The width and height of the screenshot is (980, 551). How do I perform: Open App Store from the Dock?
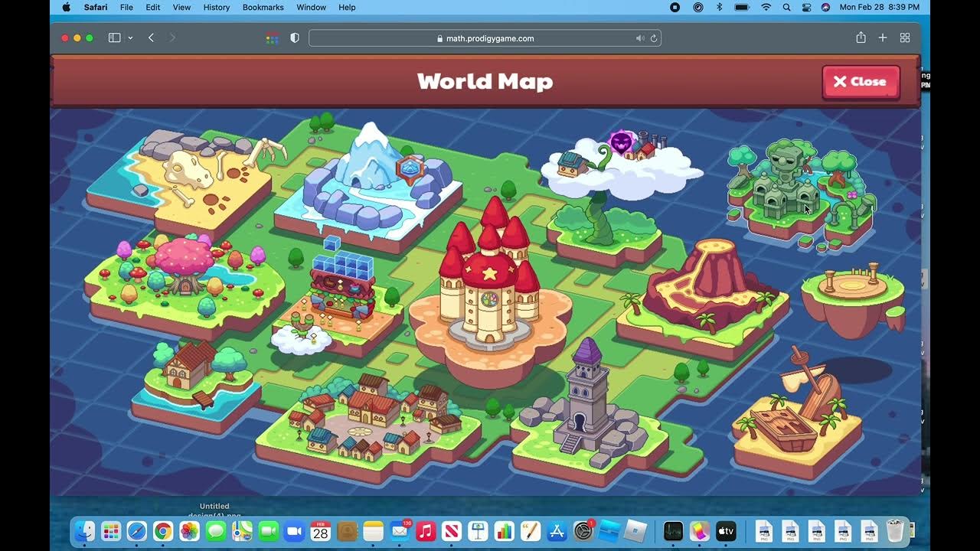pyautogui.click(x=557, y=531)
